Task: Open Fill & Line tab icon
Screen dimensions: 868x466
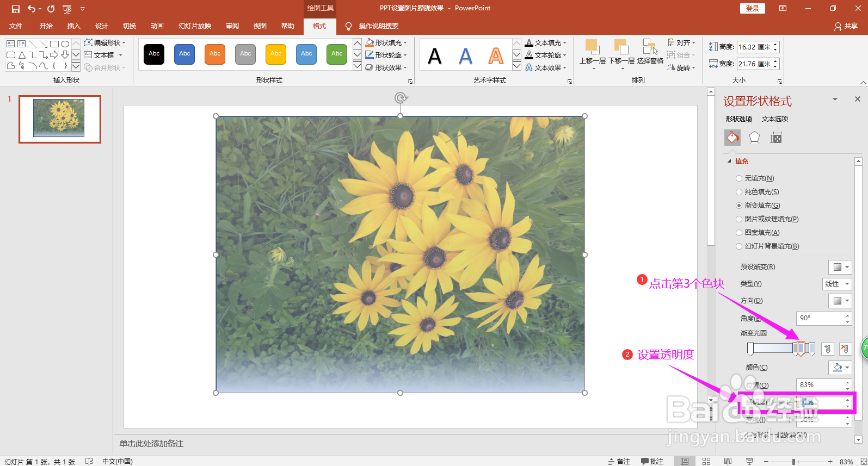Action: point(732,138)
